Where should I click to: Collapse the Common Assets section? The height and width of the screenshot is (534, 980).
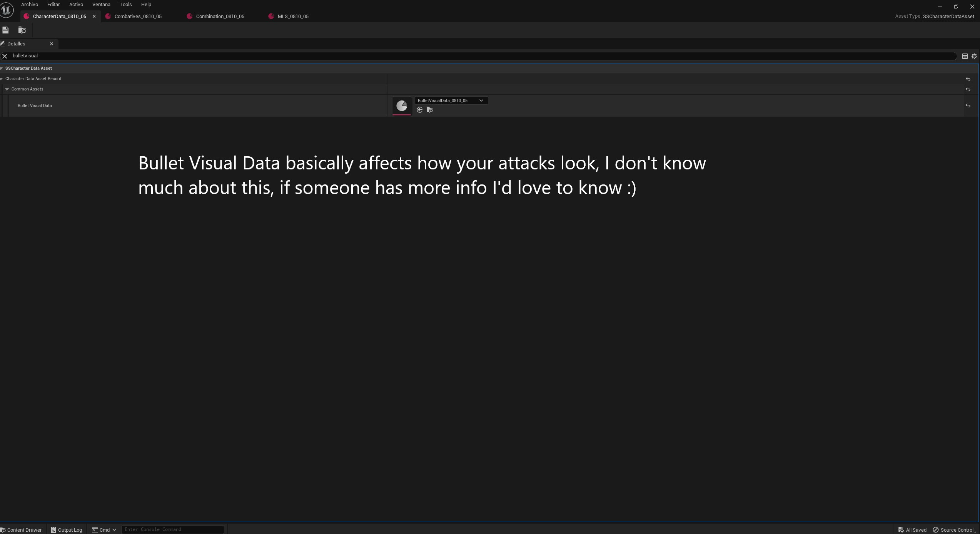click(x=7, y=89)
